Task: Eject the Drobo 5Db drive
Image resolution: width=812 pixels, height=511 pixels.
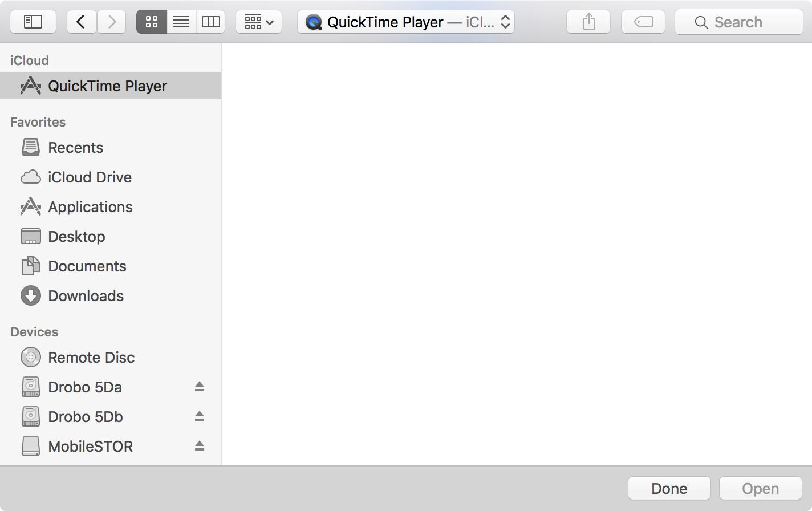Action: [199, 416]
